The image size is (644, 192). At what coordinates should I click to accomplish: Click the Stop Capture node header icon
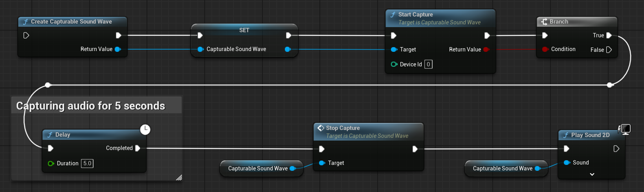pyautogui.click(x=321, y=128)
